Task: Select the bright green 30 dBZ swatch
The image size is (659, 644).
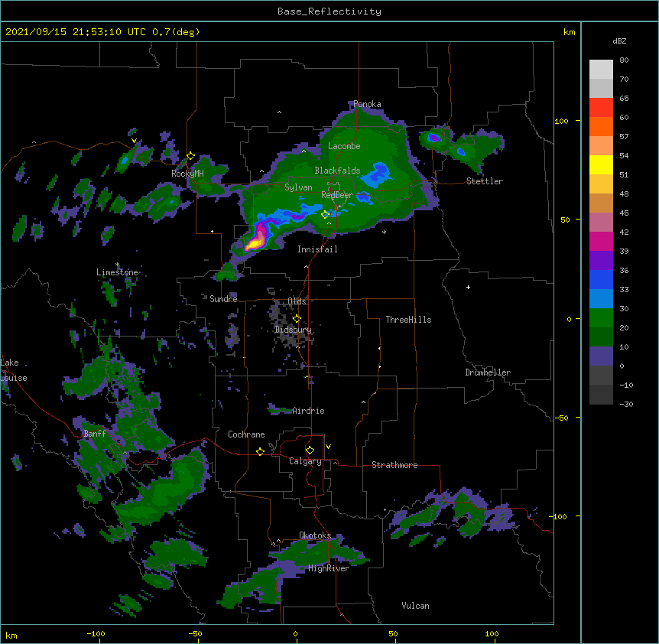Action: 601,318
